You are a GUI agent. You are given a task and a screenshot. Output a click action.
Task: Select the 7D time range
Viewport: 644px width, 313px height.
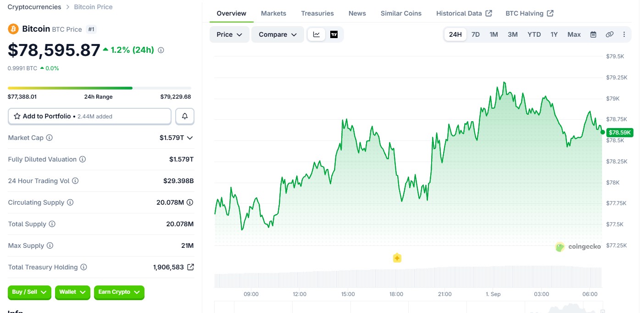[x=476, y=34]
